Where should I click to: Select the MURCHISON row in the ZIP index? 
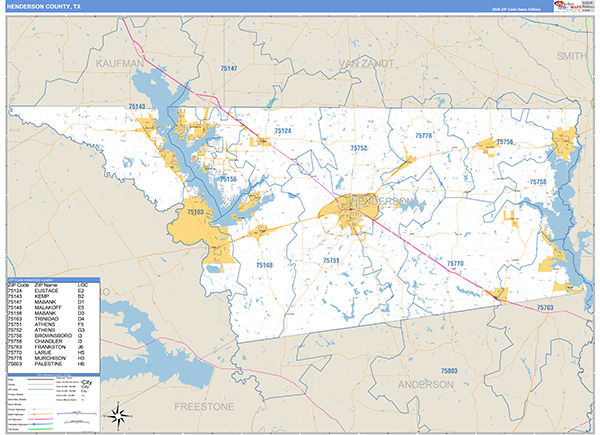click(54, 358)
